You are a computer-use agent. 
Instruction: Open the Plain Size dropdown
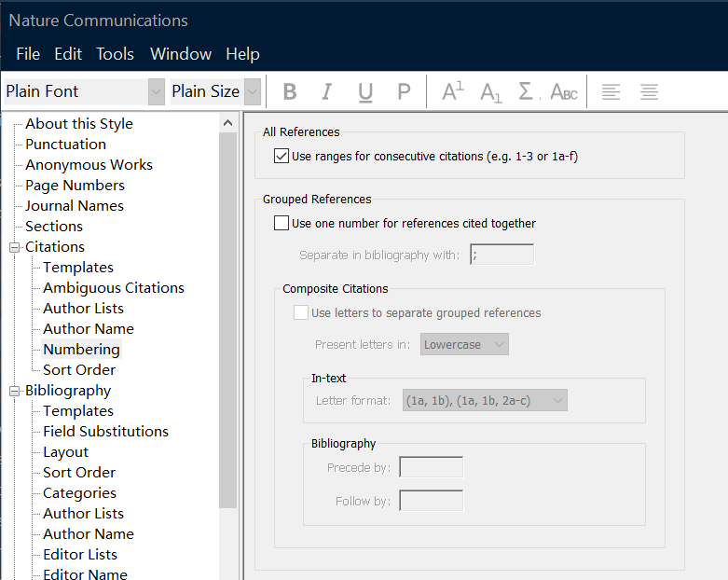(x=253, y=91)
